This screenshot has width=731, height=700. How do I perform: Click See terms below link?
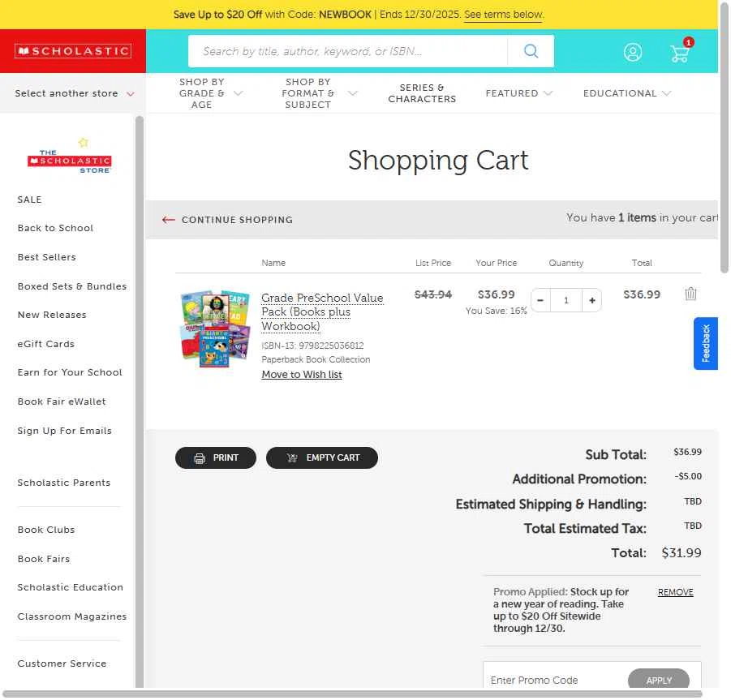click(504, 15)
